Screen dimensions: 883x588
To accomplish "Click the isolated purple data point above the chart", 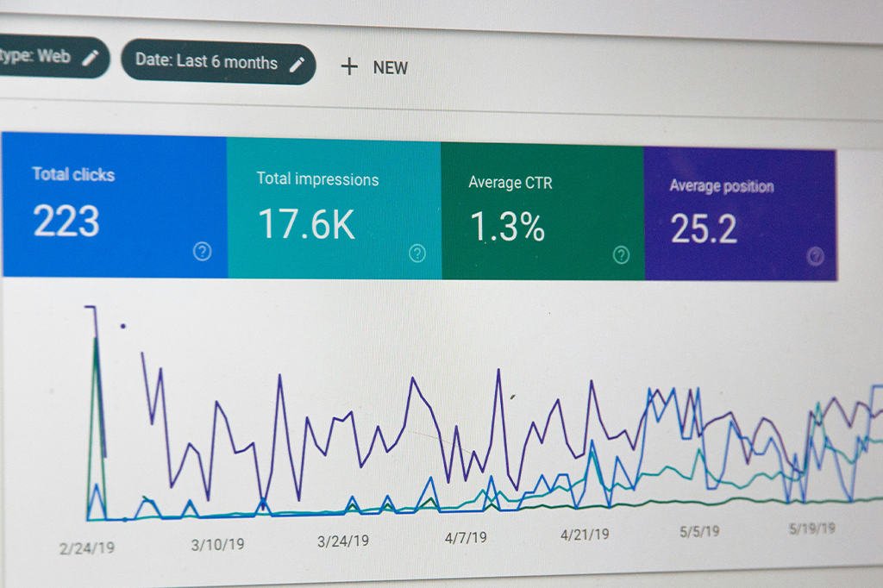I will [123, 326].
